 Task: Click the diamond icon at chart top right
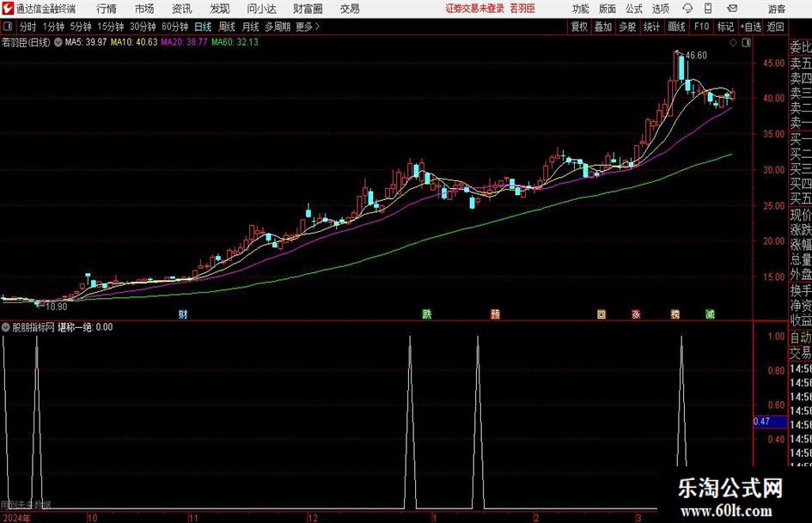[x=733, y=43]
